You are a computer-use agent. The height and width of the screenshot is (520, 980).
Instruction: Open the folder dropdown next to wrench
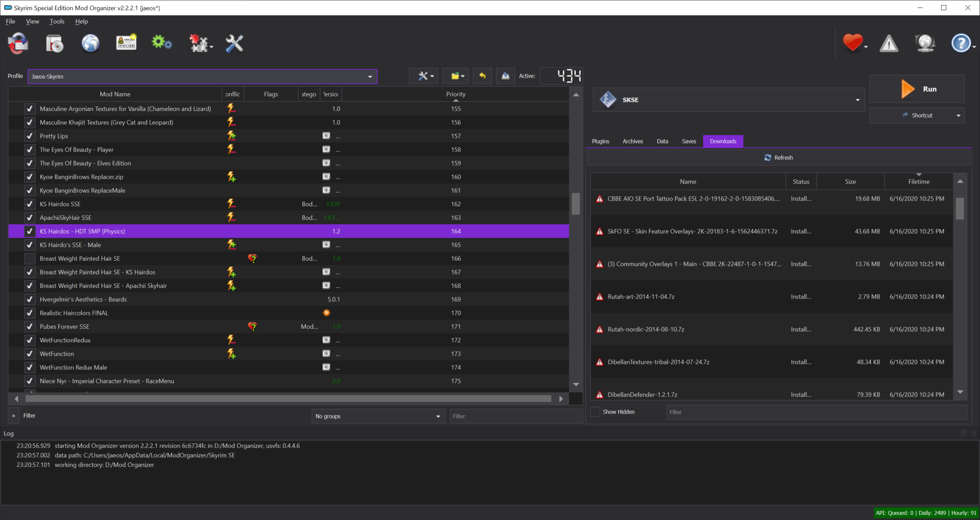pos(456,76)
